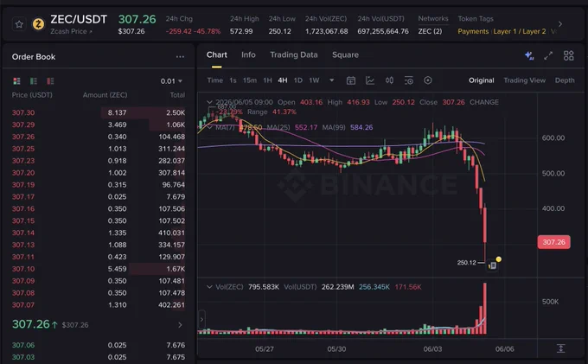Collapse the MA indicator legend row
This screenshot has height=364, width=588.
(x=209, y=127)
